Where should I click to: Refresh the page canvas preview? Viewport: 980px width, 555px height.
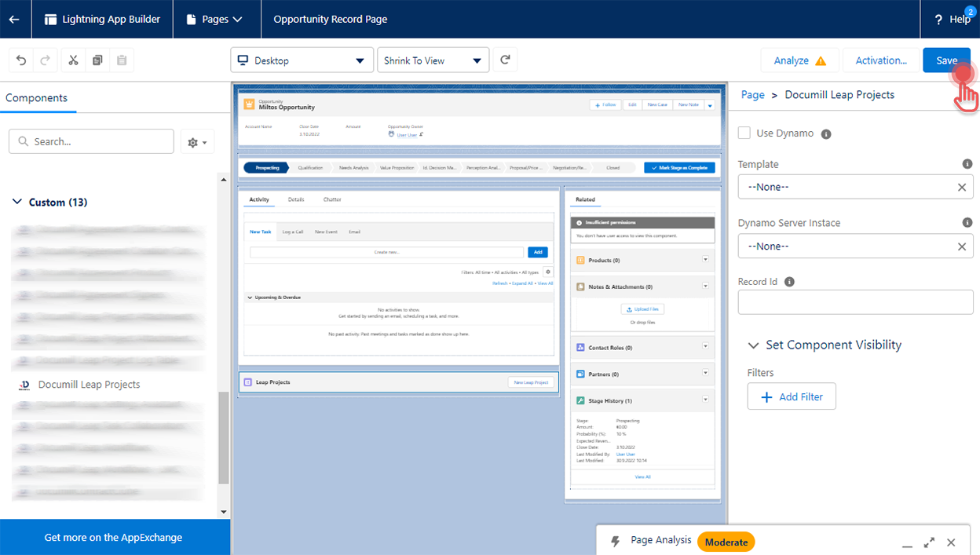[504, 59]
